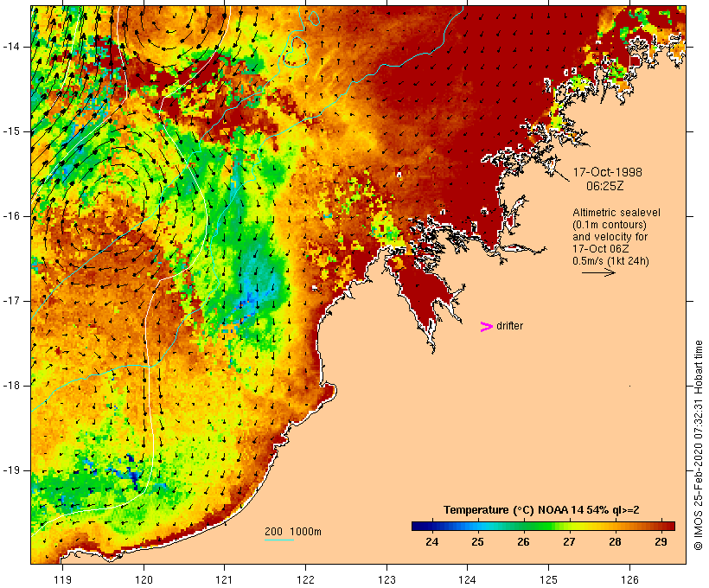Viewport: 709px width, 588px height.
Task: Click 'and velocity for' legend text
Action: (x=610, y=237)
